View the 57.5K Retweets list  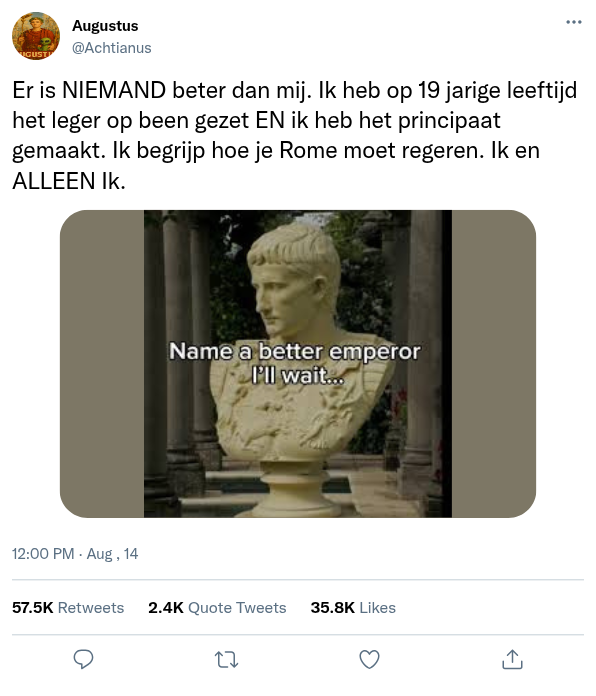point(68,607)
